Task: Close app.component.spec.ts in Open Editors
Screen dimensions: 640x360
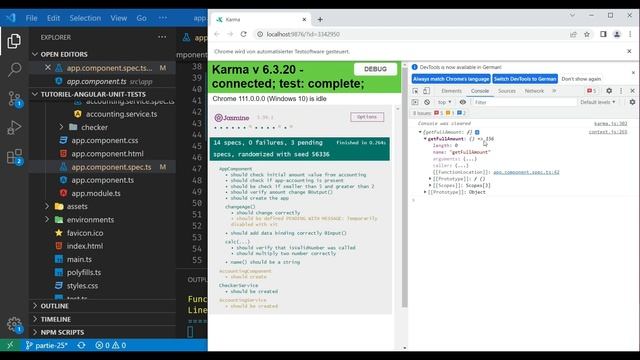Action: 48,67
